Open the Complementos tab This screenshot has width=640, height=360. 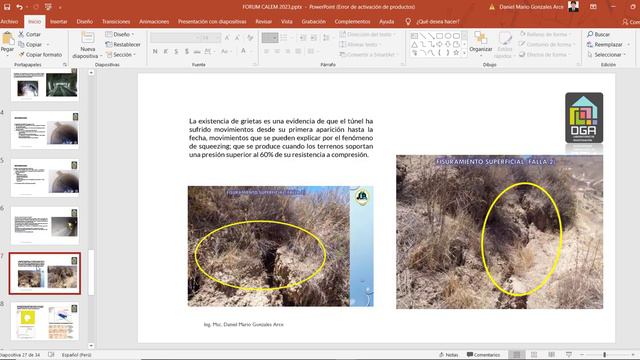tap(352, 22)
